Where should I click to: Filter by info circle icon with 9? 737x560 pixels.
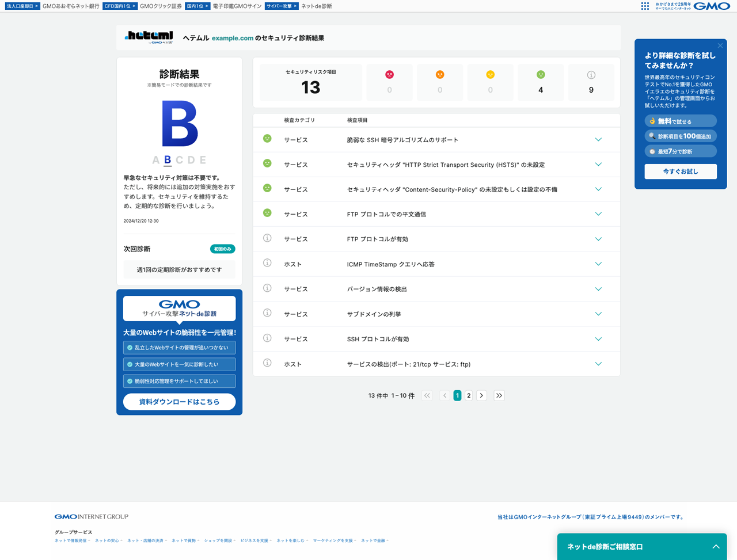[591, 75]
